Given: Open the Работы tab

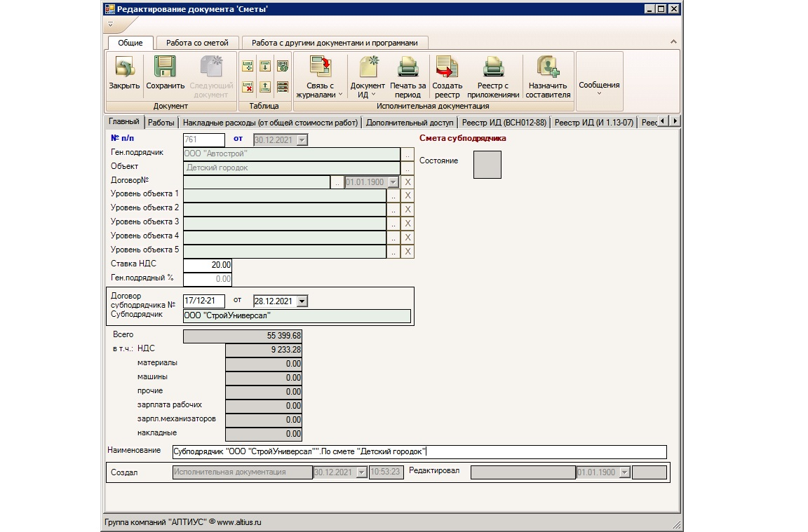Looking at the screenshot, I should (161, 122).
